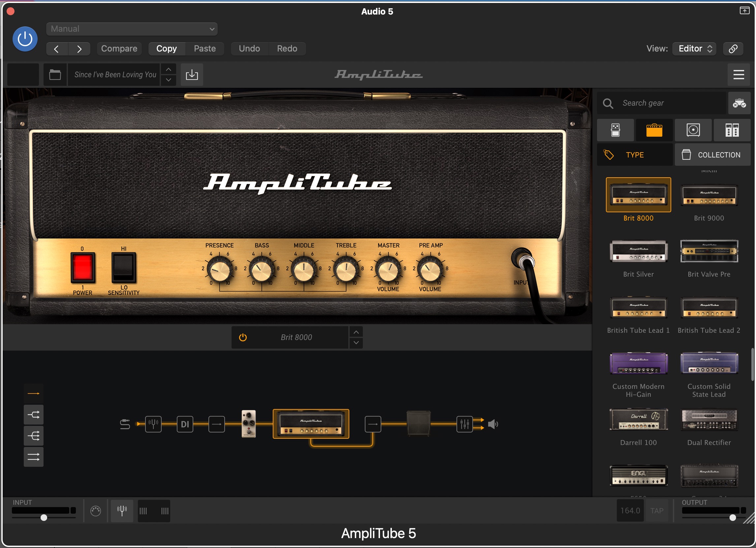This screenshot has height=548, width=756.
Task: Open the Custom Shop car icon
Action: [739, 103]
